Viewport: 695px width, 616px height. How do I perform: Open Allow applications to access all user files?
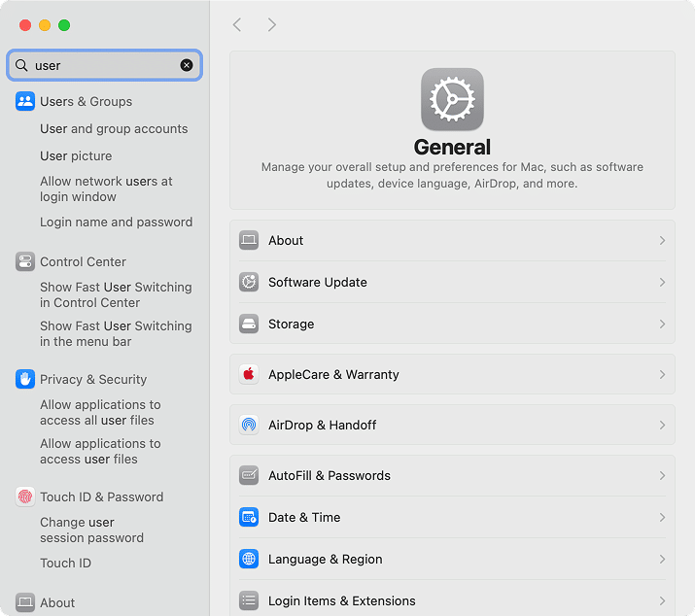click(x=100, y=413)
